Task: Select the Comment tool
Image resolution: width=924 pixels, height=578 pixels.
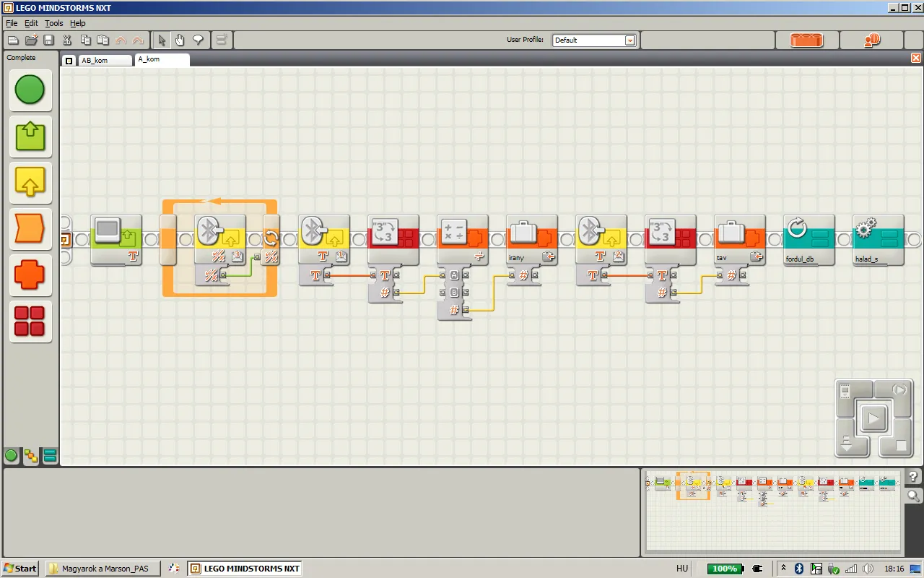Action: click(x=197, y=40)
